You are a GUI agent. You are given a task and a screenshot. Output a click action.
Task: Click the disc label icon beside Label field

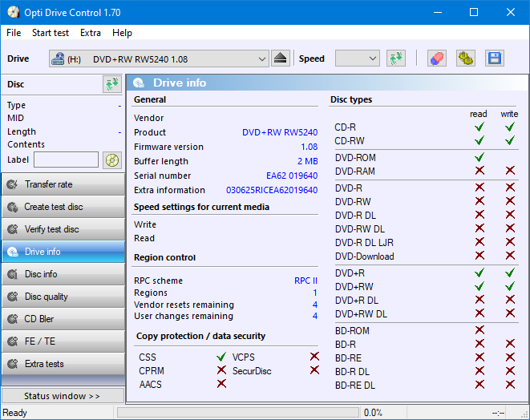click(x=112, y=160)
